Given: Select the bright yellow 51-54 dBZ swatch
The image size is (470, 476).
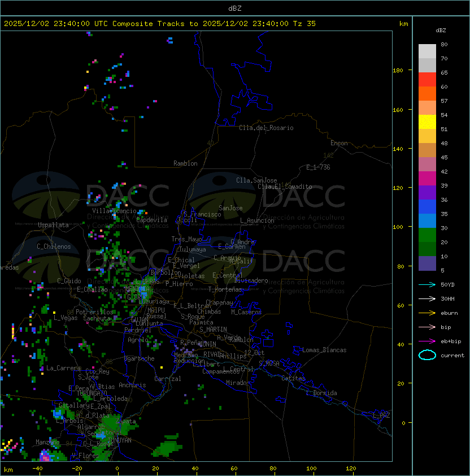Looking at the screenshot, I should [x=427, y=122].
